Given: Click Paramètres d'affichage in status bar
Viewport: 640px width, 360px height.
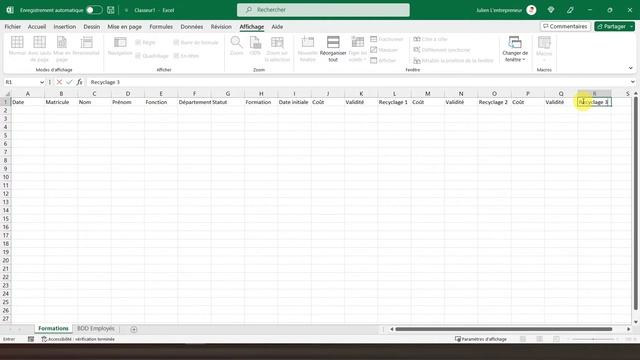Looking at the screenshot, I should point(481,339).
